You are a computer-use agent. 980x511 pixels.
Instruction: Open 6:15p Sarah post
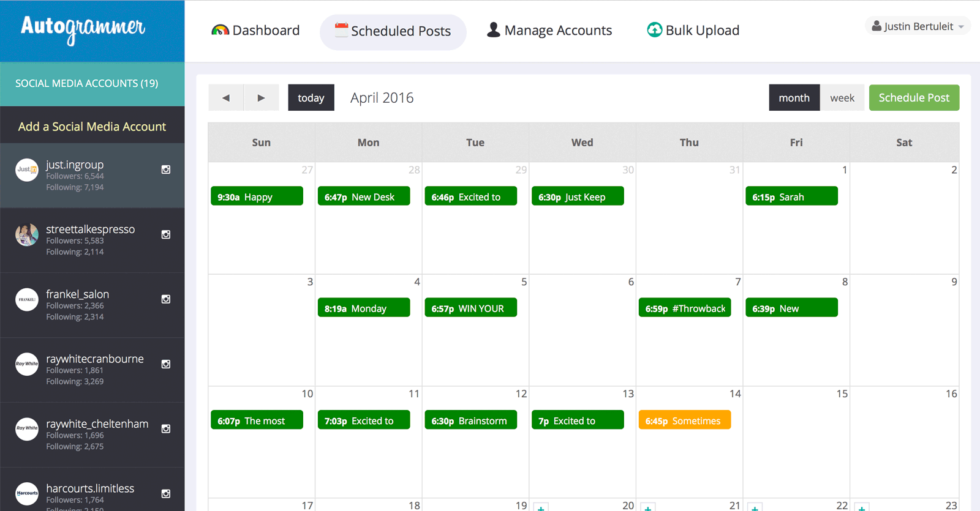pos(791,196)
